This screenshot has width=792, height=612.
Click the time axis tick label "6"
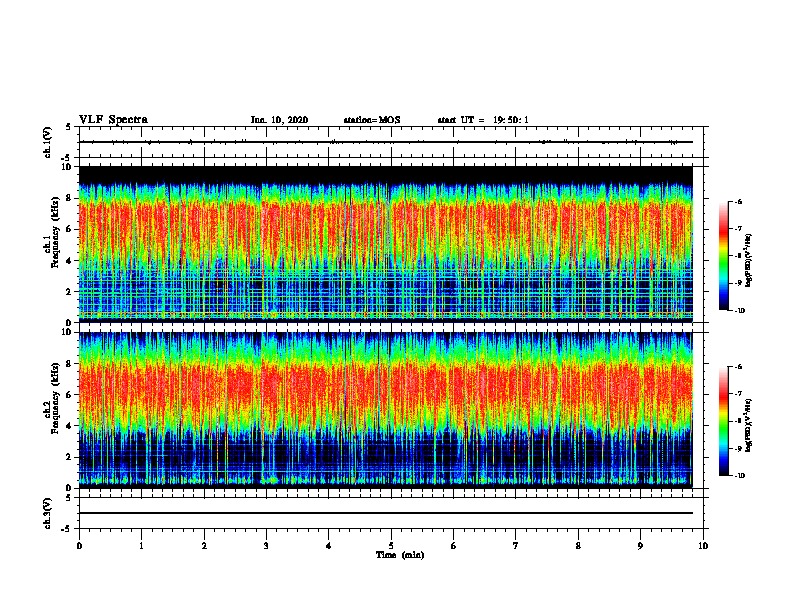(x=454, y=546)
